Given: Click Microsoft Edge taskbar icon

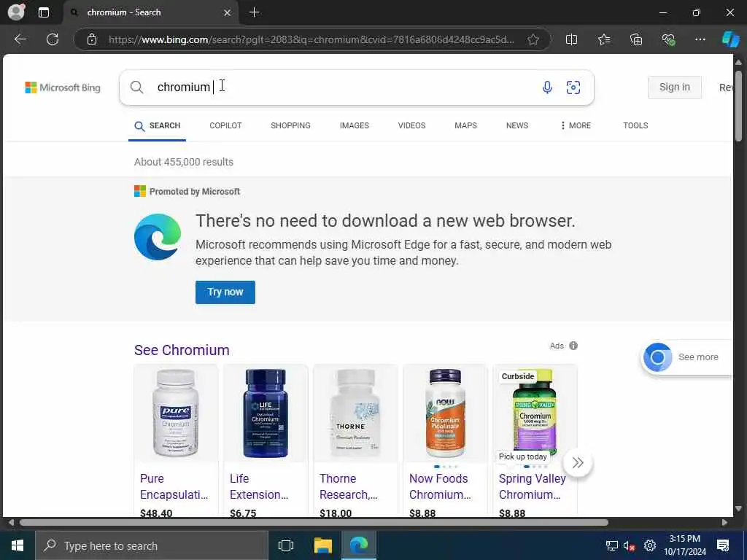Looking at the screenshot, I should coord(359,545).
